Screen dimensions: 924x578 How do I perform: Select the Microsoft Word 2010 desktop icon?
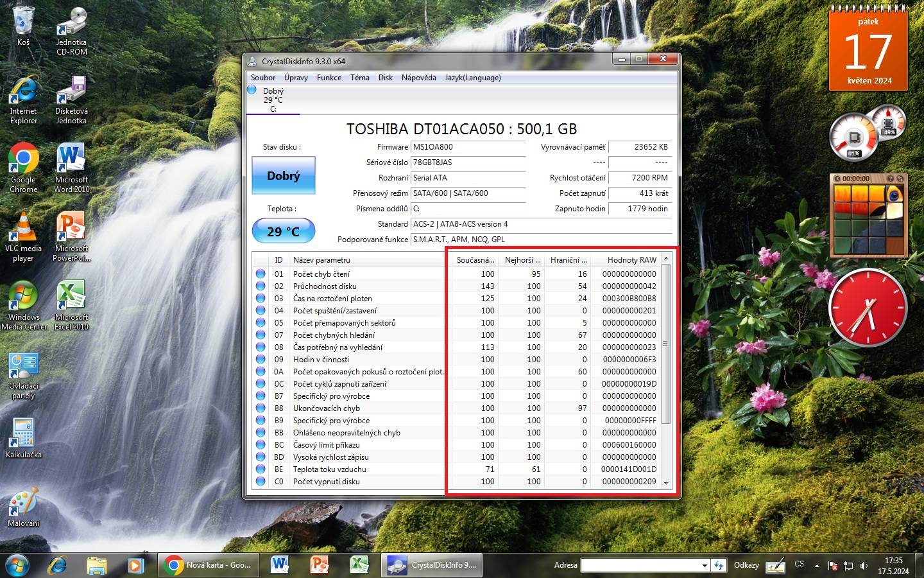(71, 168)
